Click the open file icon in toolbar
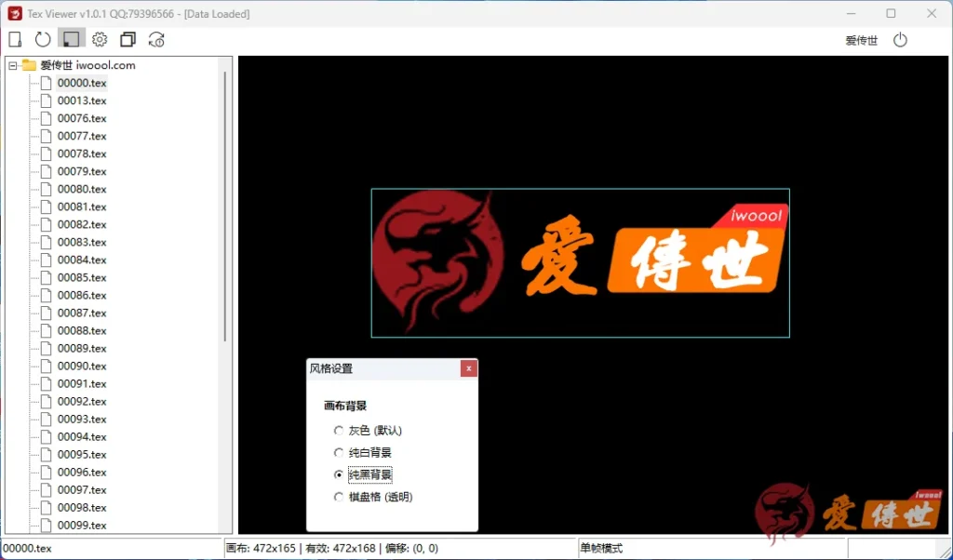 pyautogui.click(x=15, y=39)
